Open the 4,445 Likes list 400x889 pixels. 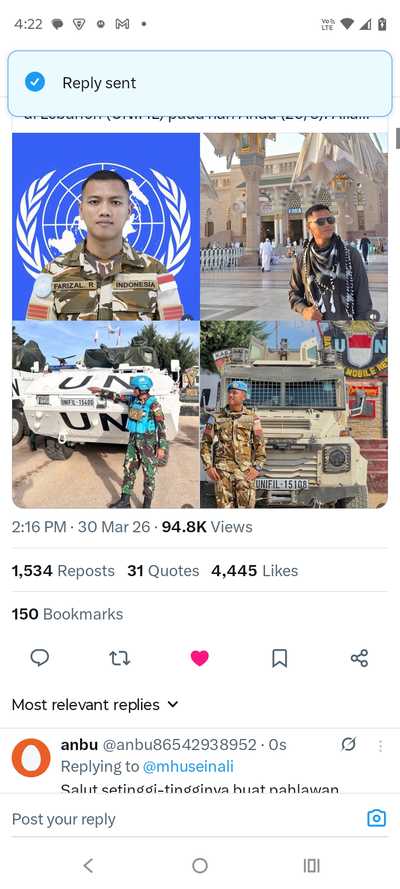tap(254, 570)
